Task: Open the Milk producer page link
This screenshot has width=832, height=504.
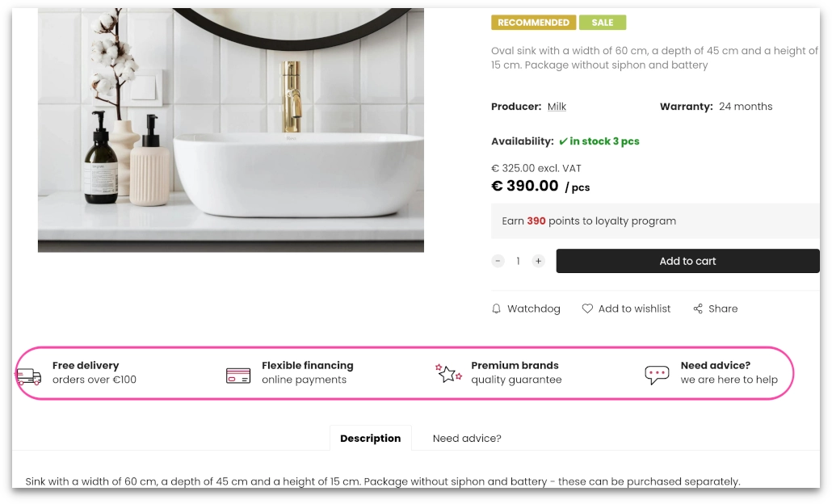Action: tap(557, 106)
